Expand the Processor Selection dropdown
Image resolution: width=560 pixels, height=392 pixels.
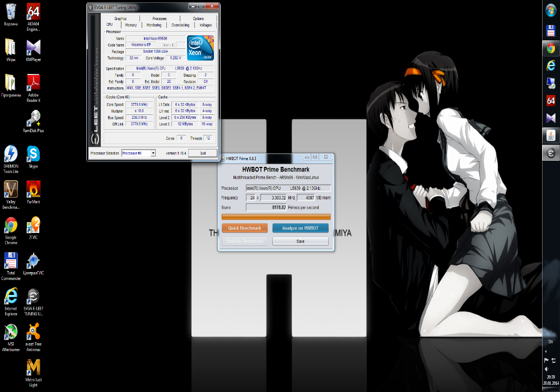153,153
